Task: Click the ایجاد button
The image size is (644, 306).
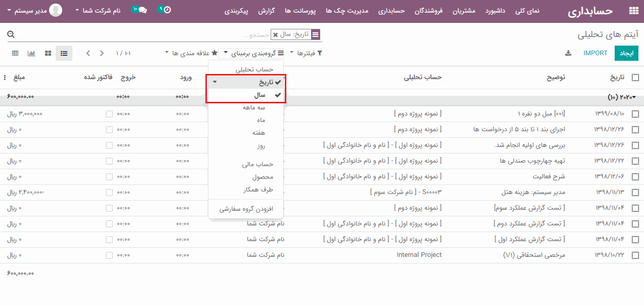Action: tap(626, 53)
